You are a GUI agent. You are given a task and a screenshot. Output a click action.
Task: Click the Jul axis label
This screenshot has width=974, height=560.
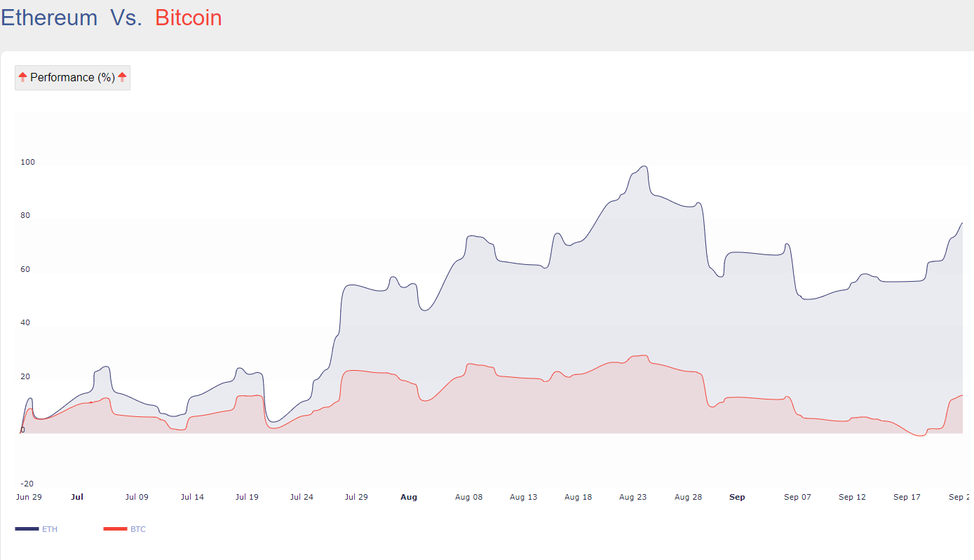[77, 497]
